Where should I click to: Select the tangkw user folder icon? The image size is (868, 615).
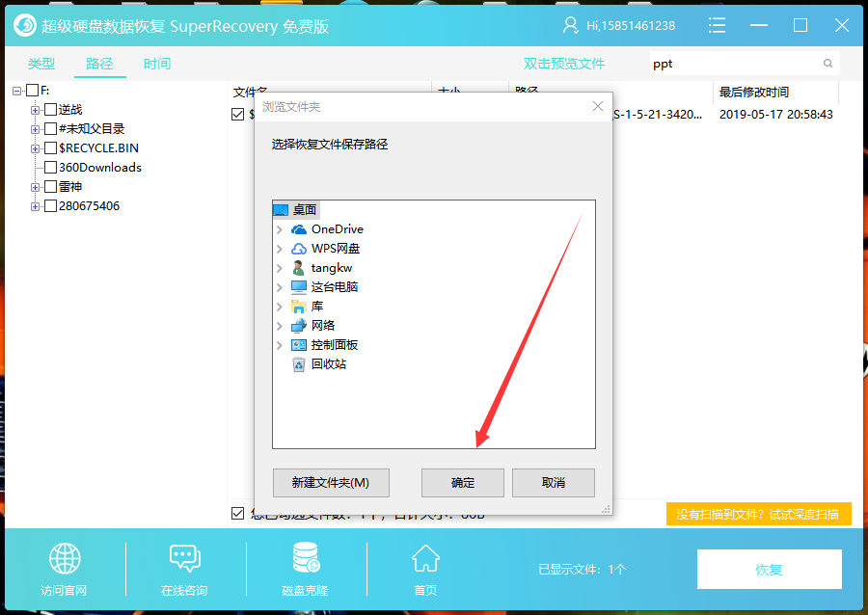point(299,268)
